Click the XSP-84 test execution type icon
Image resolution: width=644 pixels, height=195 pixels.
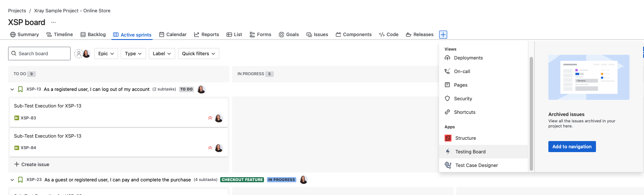tap(17, 148)
